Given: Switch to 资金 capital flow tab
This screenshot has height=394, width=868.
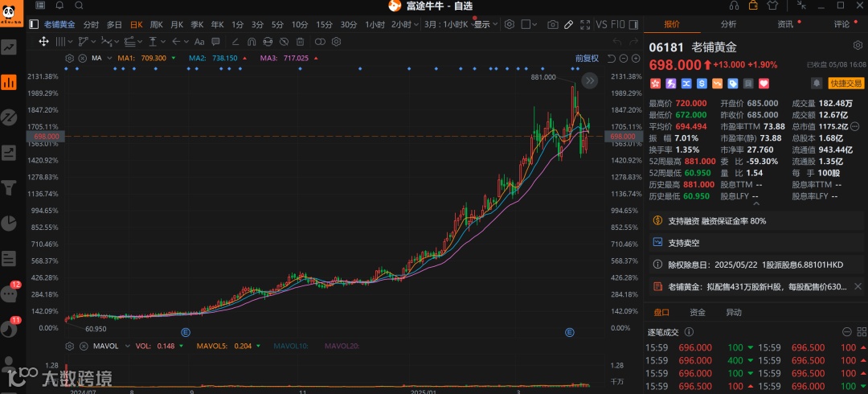Looking at the screenshot, I should tap(698, 313).
